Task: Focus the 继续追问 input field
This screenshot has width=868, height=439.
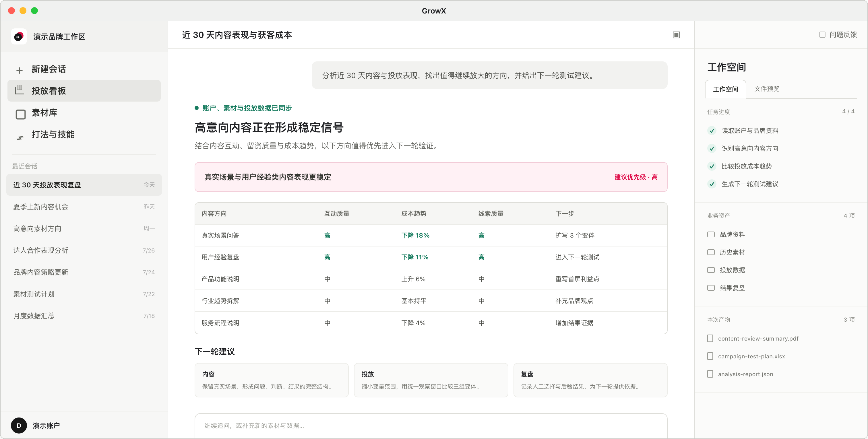Action: pos(431,425)
